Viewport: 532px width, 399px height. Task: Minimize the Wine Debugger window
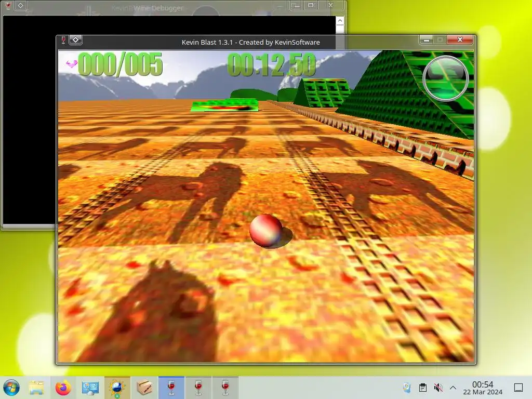click(x=297, y=5)
